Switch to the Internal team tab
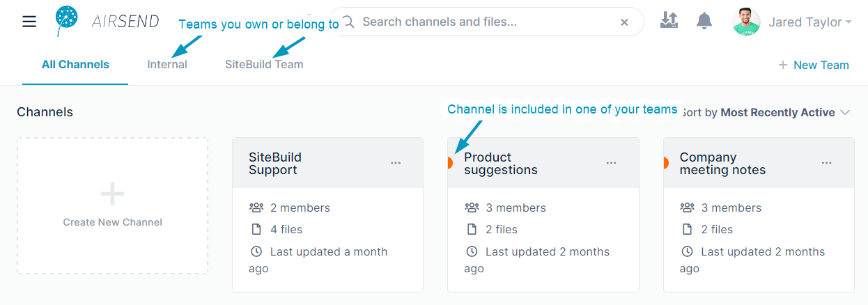The width and height of the screenshot is (868, 305). (x=167, y=65)
